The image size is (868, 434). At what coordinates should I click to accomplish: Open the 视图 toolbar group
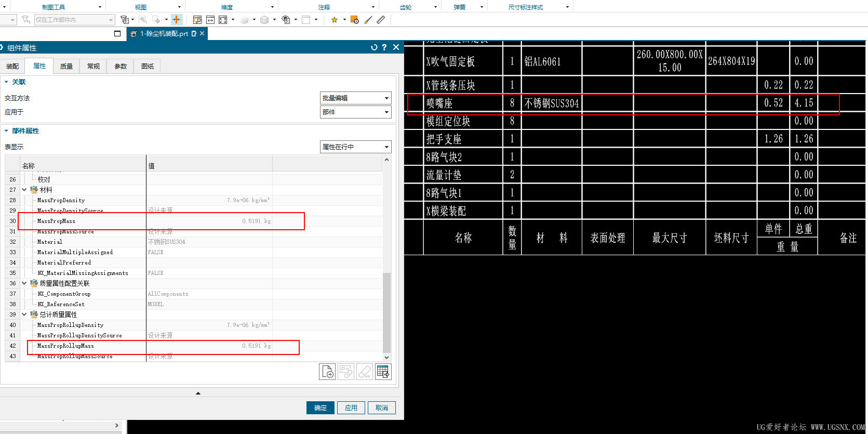[x=141, y=7]
